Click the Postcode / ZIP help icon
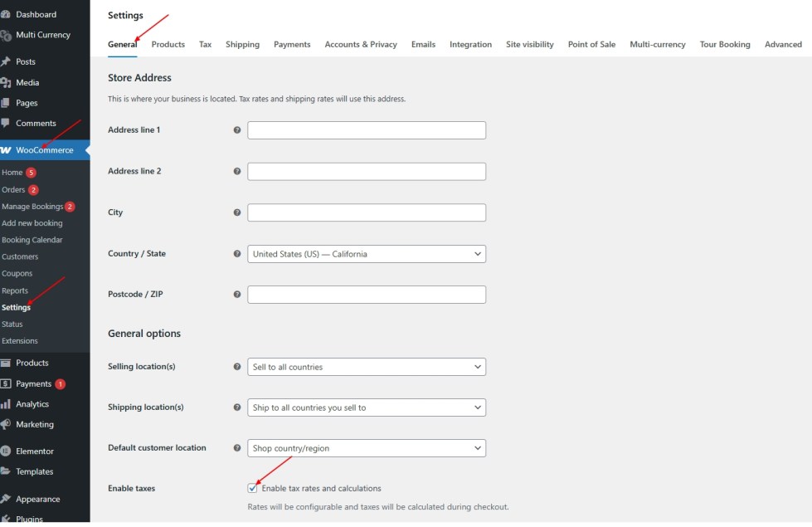 tap(237, 295)
